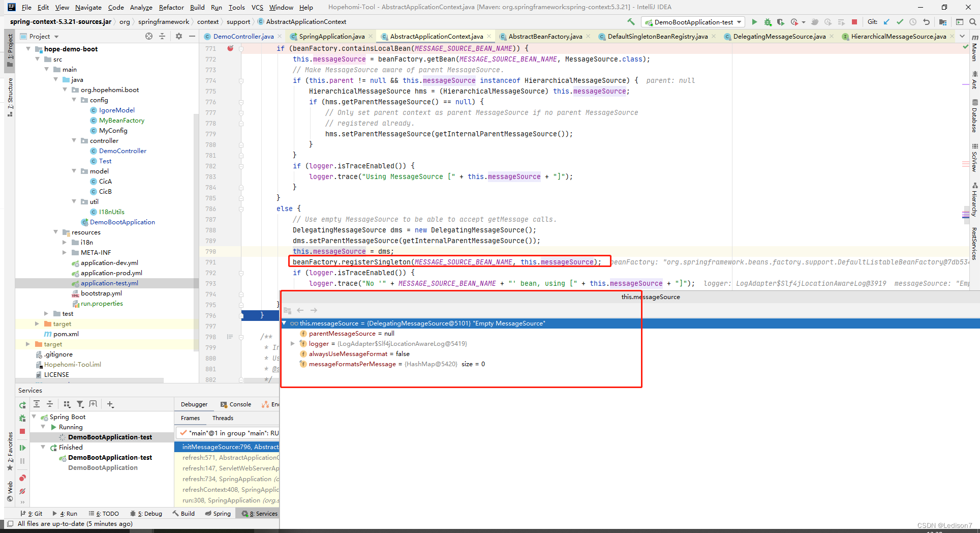Collapse the config package folder
The height and width of the screenshot is (533, 980).
coord(74,100)
